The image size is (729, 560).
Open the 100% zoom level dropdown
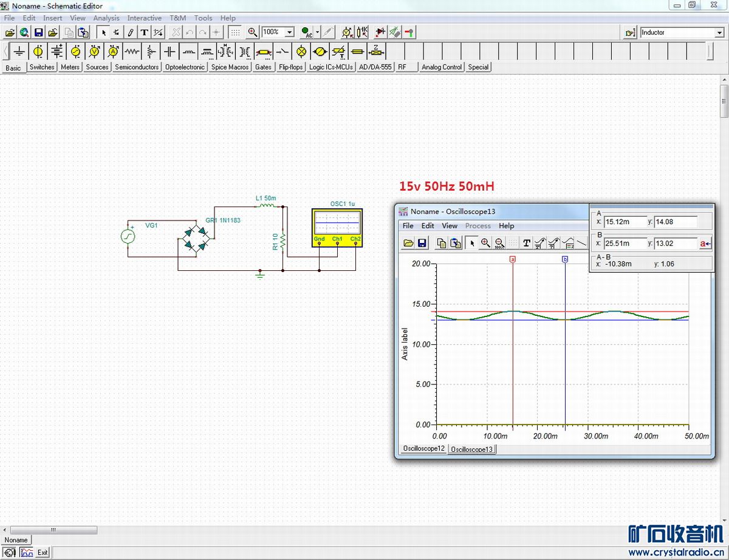click(289, 32)
